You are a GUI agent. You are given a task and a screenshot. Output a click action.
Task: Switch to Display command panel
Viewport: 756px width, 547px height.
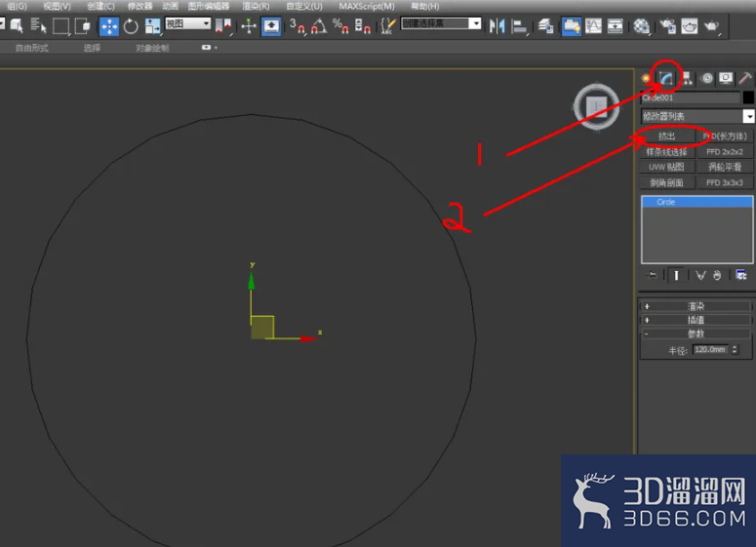(x=726, y=78)
